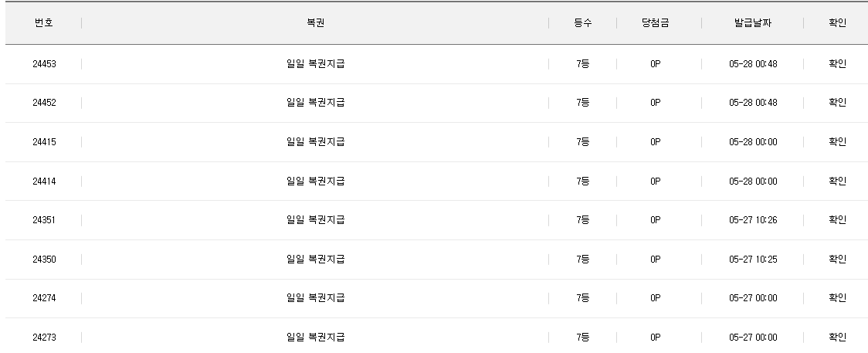Select 확인 for ticket 24273
This screenshot has height=353, width=868.
[837, 337]
